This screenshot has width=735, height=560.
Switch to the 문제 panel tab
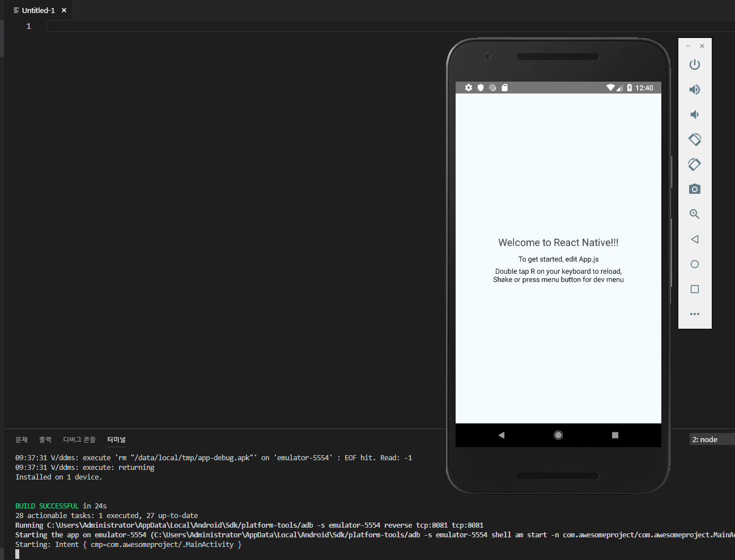(x=22, y=440)
